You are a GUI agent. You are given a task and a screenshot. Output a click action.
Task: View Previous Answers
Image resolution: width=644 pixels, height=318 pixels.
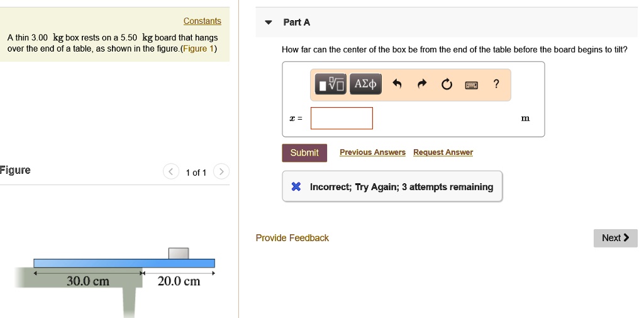pyautogui.click(x=372, y=152)
